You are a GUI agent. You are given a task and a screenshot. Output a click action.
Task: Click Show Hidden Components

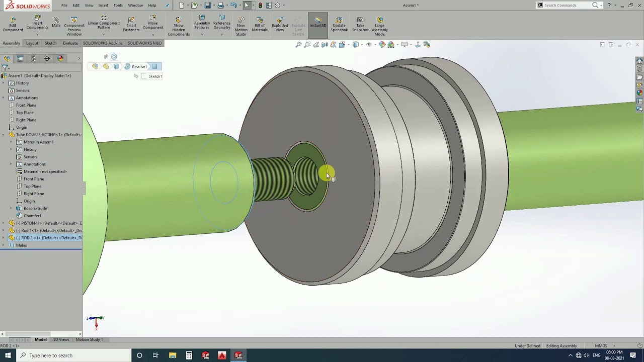point(179,27)
